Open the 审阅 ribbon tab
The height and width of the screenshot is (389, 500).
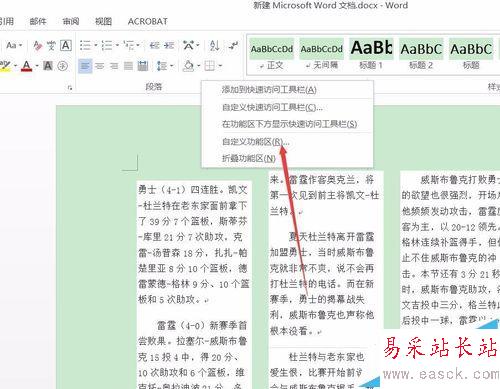coord(71,22)
